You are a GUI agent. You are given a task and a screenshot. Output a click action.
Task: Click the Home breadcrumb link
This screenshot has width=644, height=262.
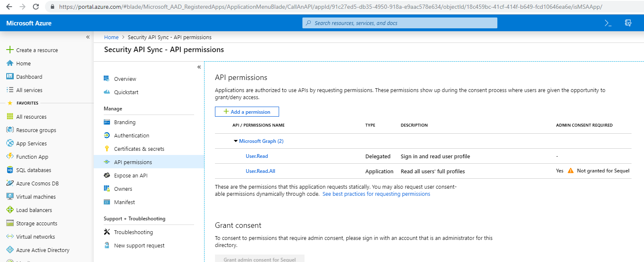point(111,37)
